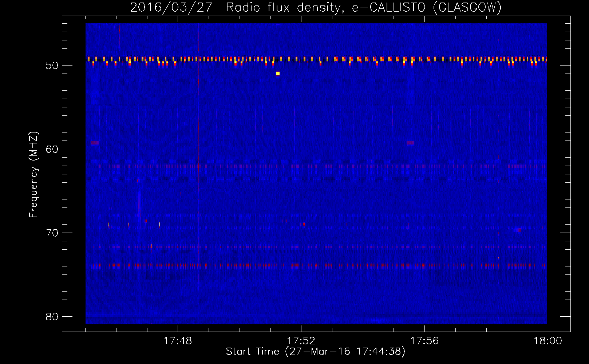Click the isolated bright yellow pixel near 51 MHz
589x364 pixels.
pyautogui.click(x=278, y=74)
